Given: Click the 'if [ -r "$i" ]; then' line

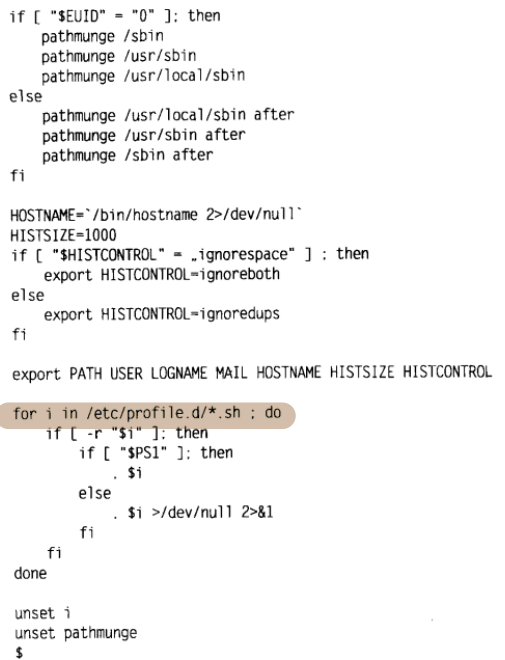Looking at the screenshot, I should [x=127, y=433].
